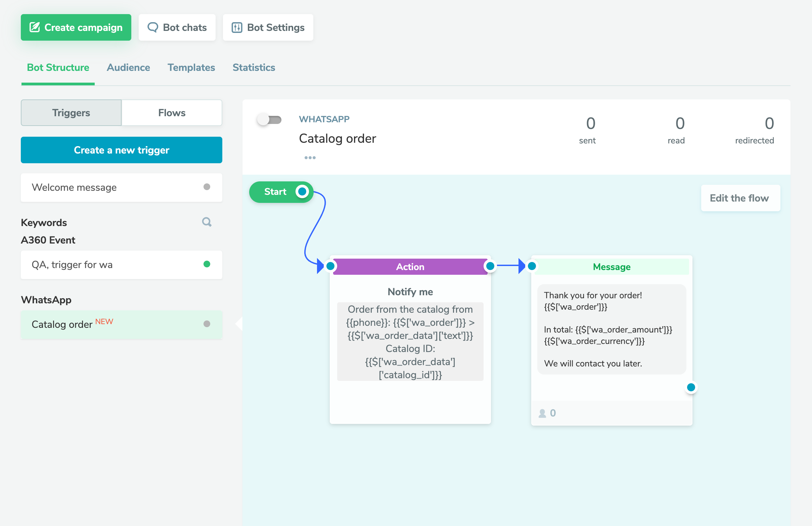812x526 pixels.
Task: Click the subscriber count person icon
Action: pyautogui.click(x=542, y=413)
